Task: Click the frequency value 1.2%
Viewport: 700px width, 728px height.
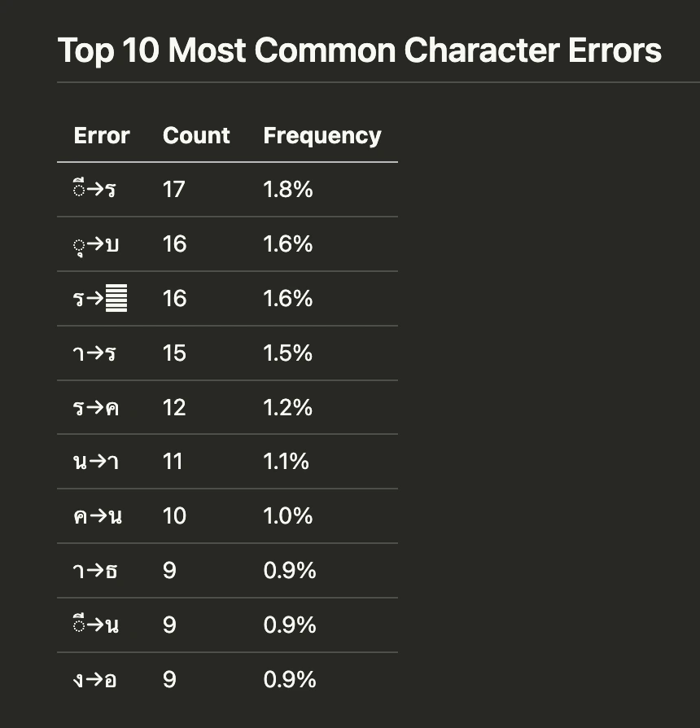Action: [x=288, y=408]
